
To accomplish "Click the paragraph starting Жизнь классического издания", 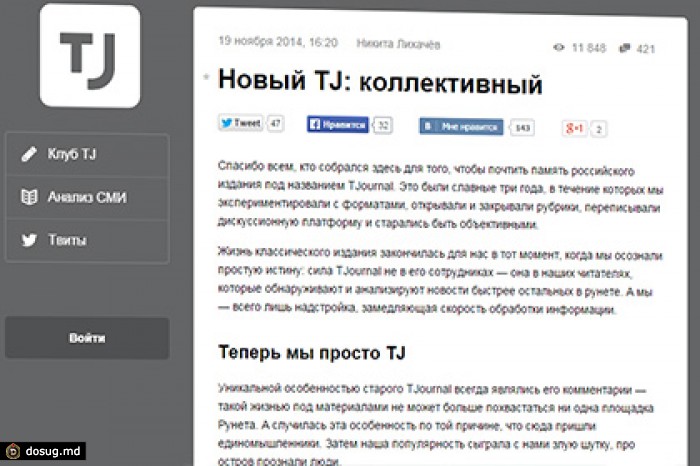I will [x=441, y=281].
